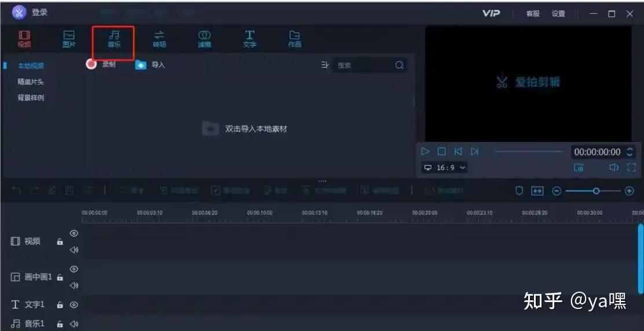Click the redo arrow in the timeline toolbar

tap(35, 190)
